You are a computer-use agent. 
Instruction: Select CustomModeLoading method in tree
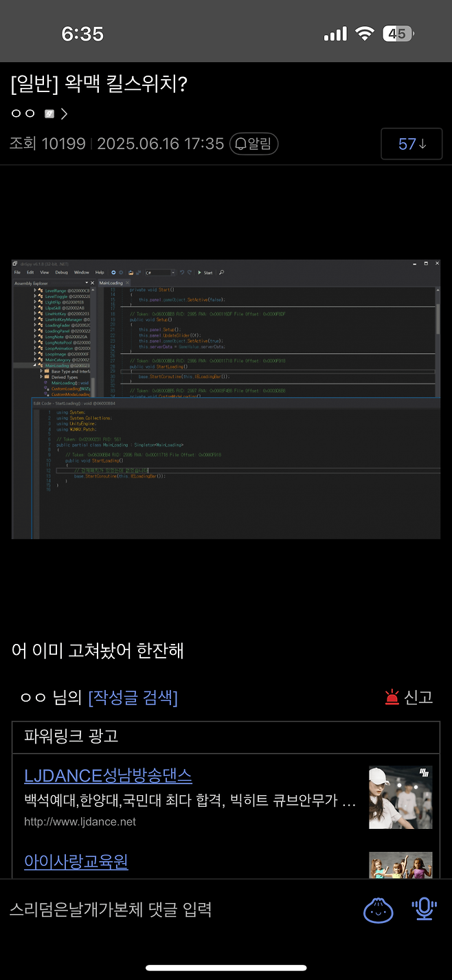[71, 394]
